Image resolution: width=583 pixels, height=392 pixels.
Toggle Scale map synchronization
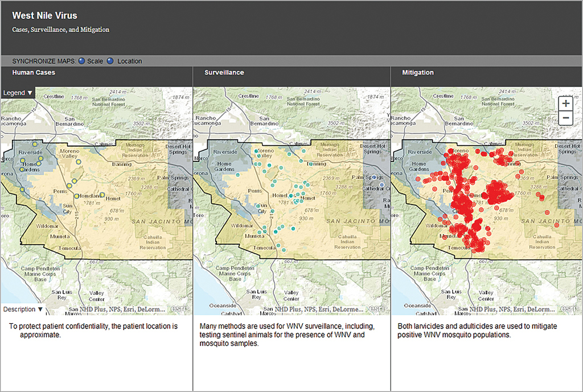point(81,61)
